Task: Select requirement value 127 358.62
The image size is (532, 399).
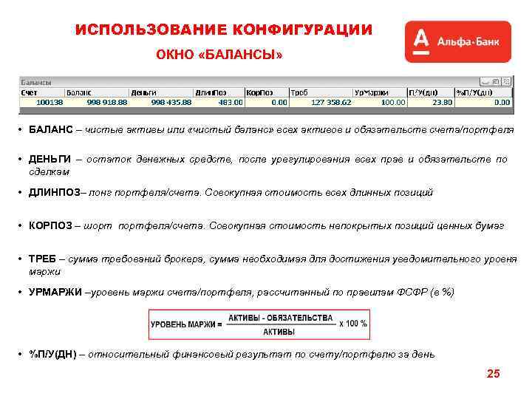Action: [321, 103]
